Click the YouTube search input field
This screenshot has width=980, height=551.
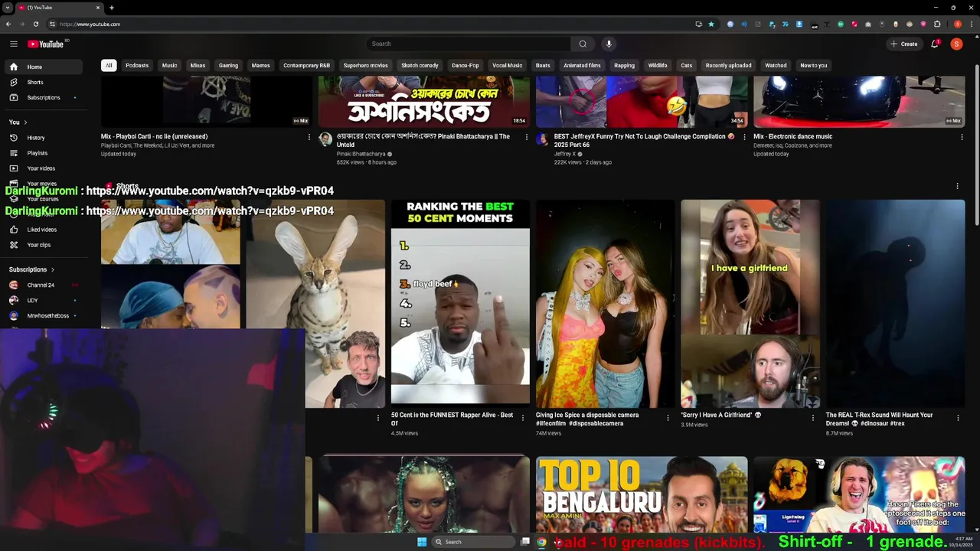pyautogui.click(x=469, y=44)
